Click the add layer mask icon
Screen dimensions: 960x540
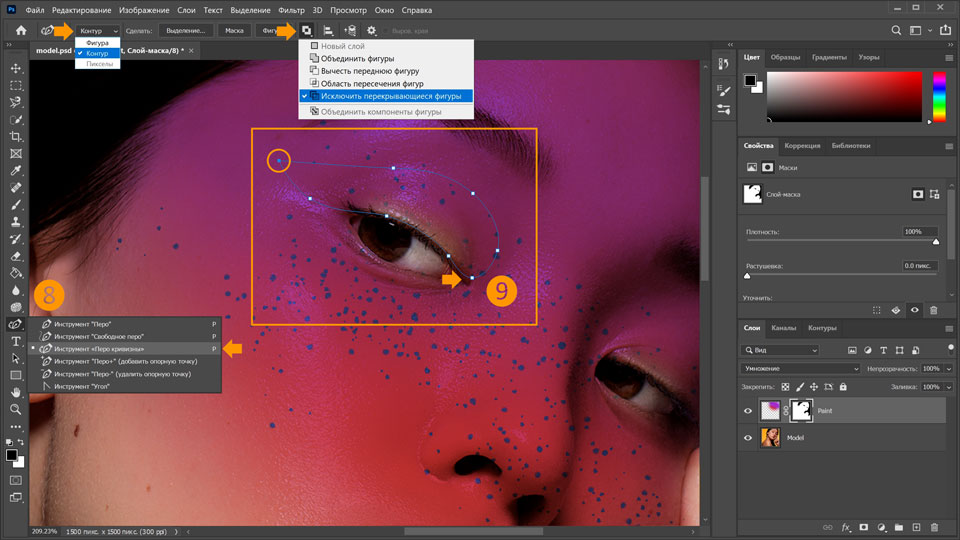pos(863,526)
